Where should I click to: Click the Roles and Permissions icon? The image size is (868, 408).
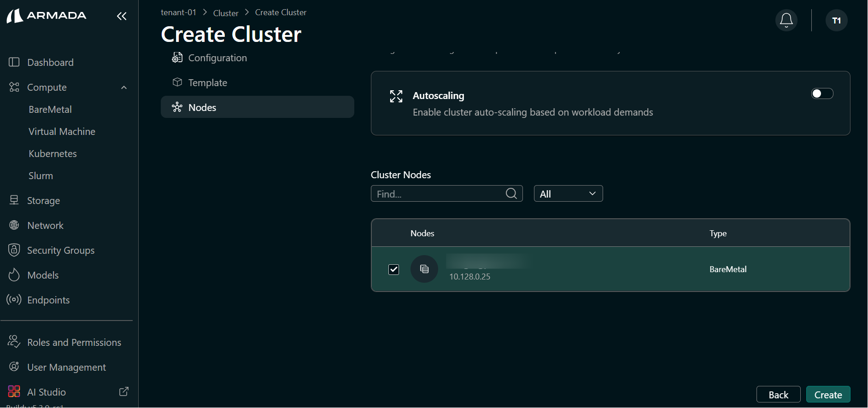click(14, 342)
